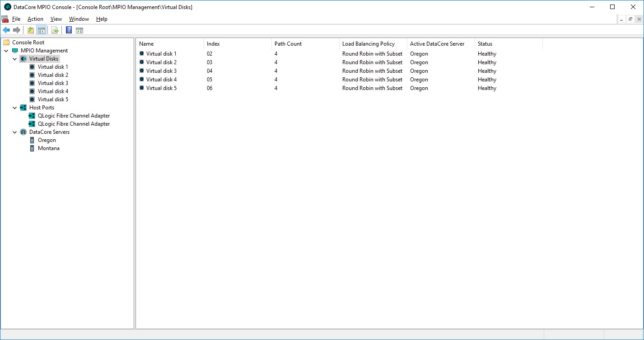This screenshot has height=340, width=644.
Task: Select the Oregon server icon in tree
Action: [x=32, y=140]
